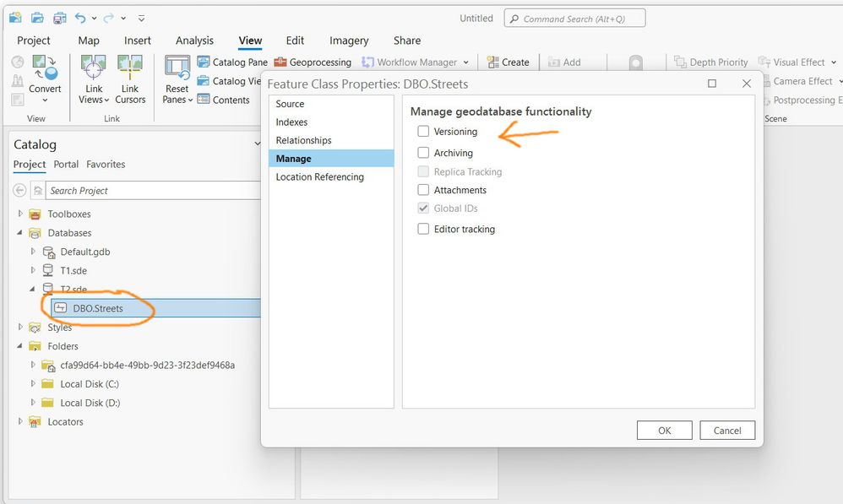Click the Camera Effect button
Screen dimensions: 843x504
[797, 81]
